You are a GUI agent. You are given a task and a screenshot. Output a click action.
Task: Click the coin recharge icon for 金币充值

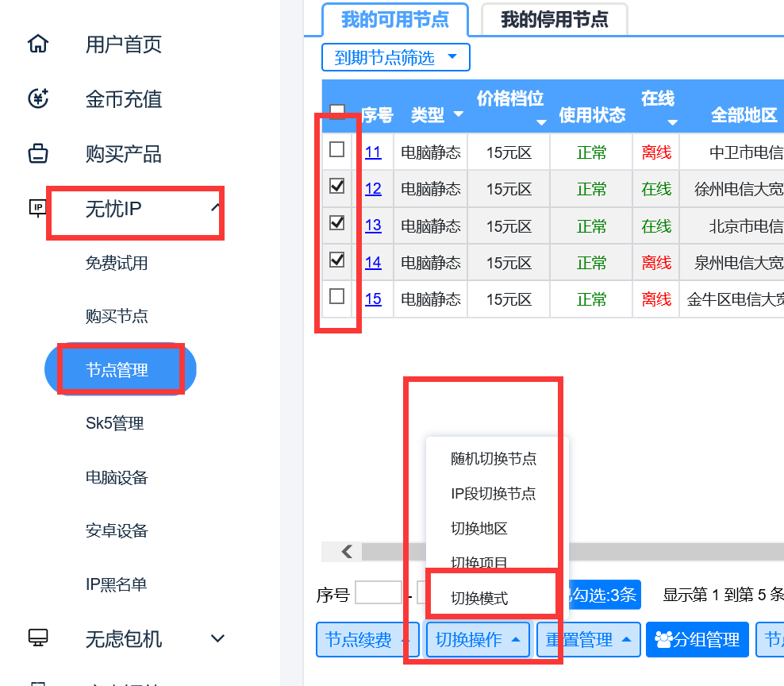pyautogui.click(x=38, y=98)
